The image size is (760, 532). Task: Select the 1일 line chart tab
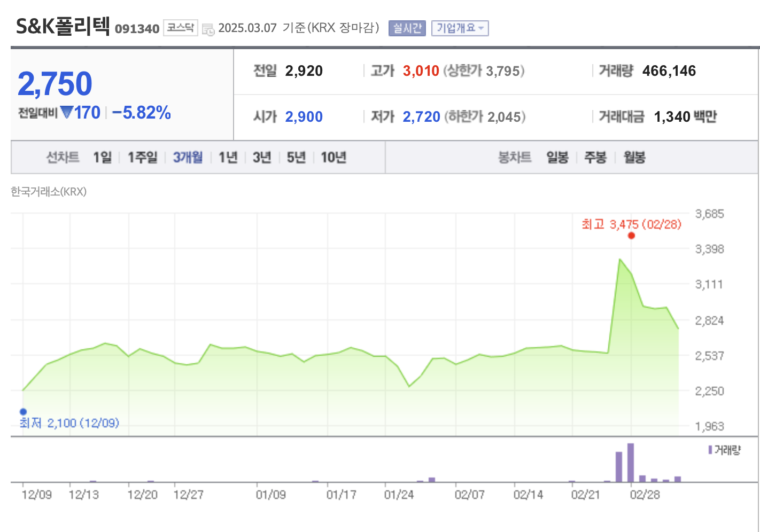pyautogui.click(x=102, y=157)
